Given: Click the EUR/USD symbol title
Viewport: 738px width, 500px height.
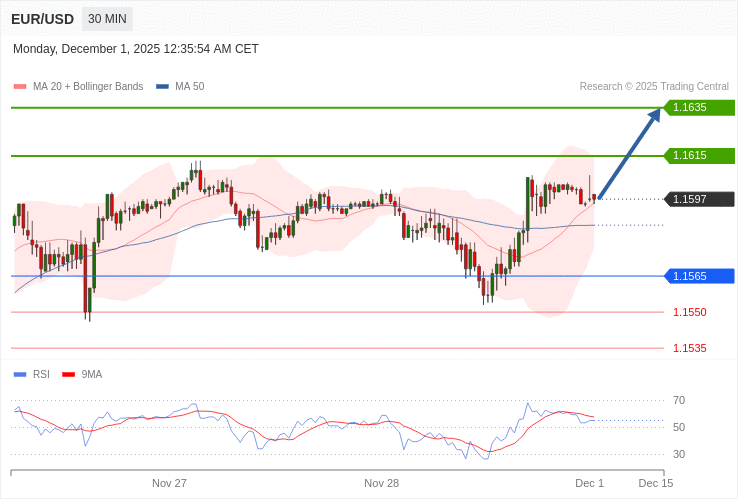Looking at the screenshot, I should [42, 19].
